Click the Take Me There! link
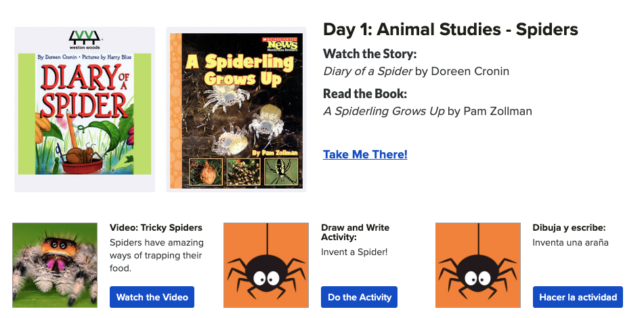Viewport: 644px width, 318px height. tap(365, 154)
